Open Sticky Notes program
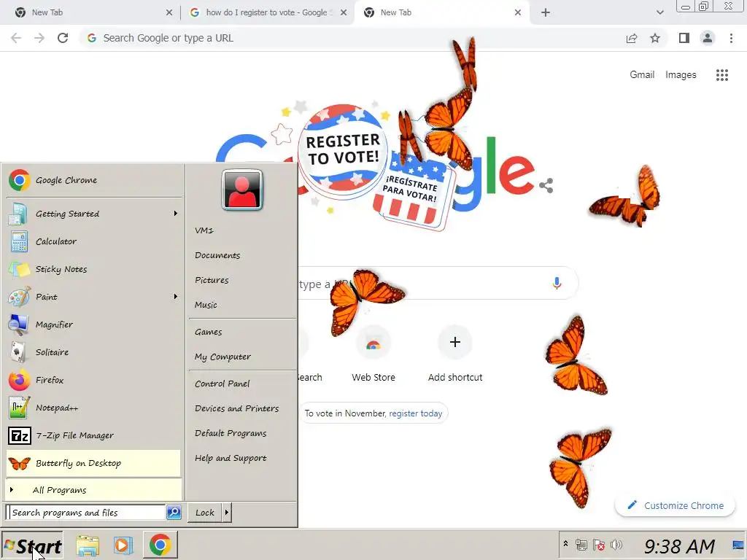 pos(94,269)
